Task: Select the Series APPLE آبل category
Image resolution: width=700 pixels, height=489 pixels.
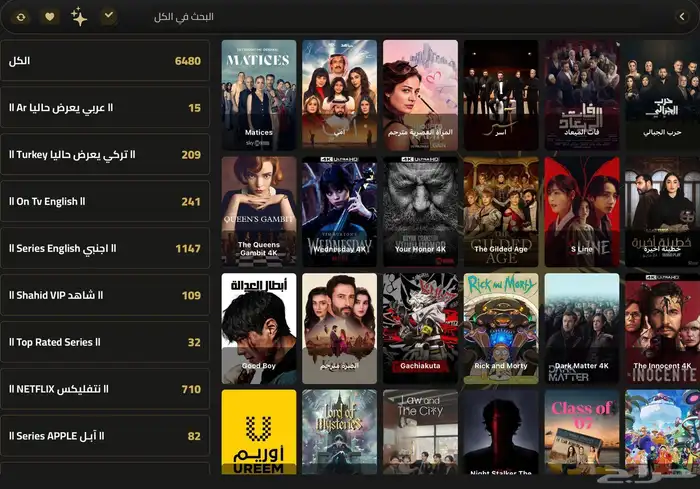Action: (105, 436)
